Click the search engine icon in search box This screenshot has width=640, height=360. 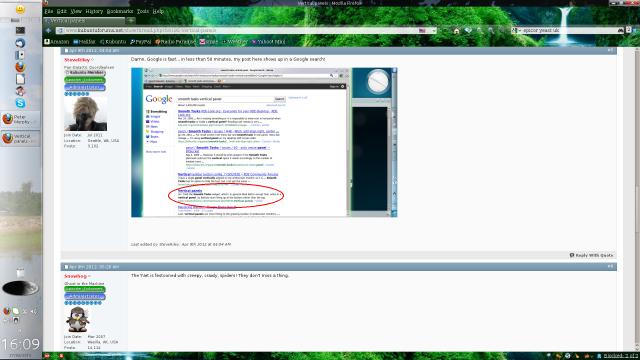pyautogui.click(x=514, y=31)
